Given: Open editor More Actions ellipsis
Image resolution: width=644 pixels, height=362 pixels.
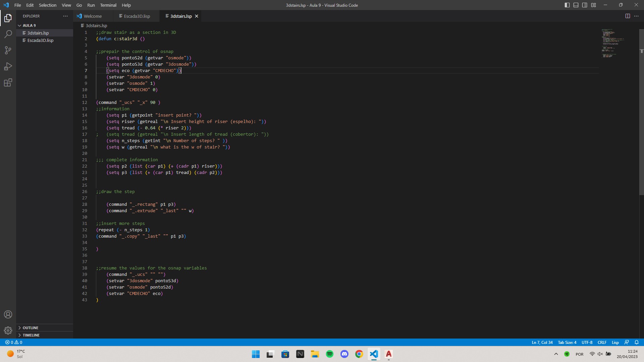Looking at the screenshot, I should (x=636, y=16).
